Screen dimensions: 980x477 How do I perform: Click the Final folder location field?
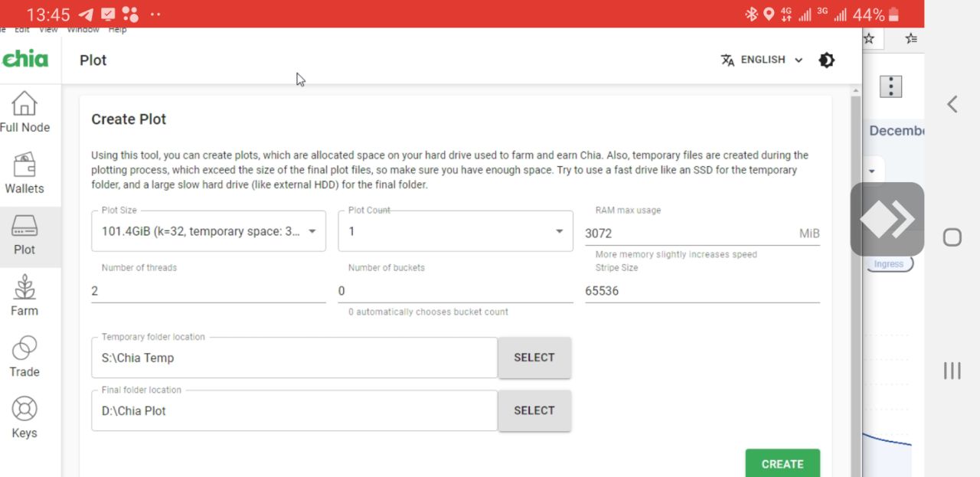pyautogui.click(x=295, y=410)
